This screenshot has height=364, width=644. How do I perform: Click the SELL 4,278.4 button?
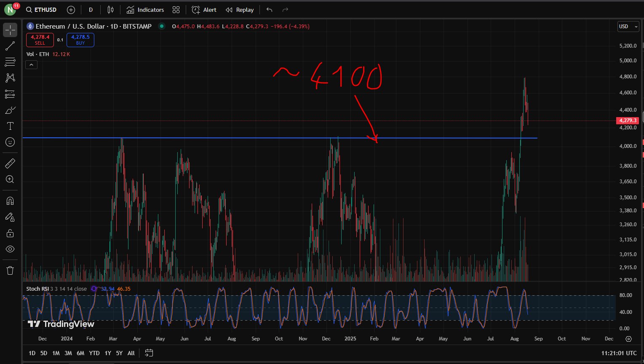(40, 40)
